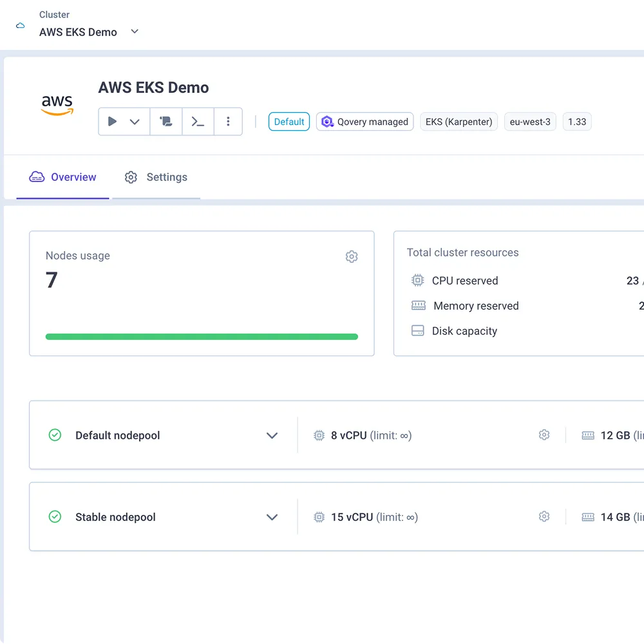The height and width of the screenshot is (644, 644).
Task: Click the Stable nodepool name
Action: pos(115,517)
